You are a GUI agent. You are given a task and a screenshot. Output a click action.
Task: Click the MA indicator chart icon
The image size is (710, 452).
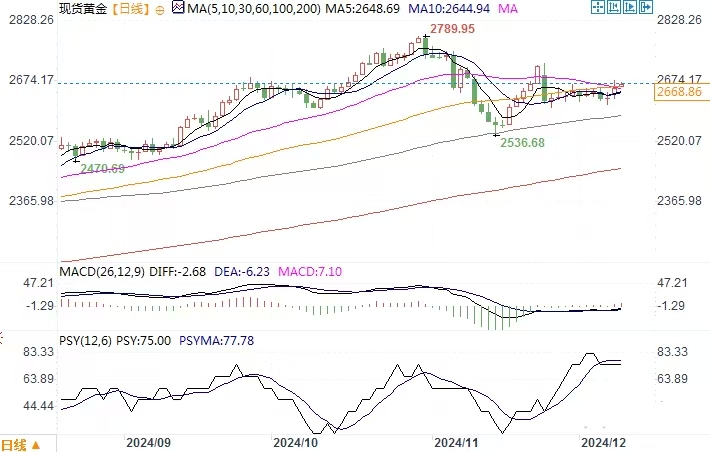(x=178, y=8)
